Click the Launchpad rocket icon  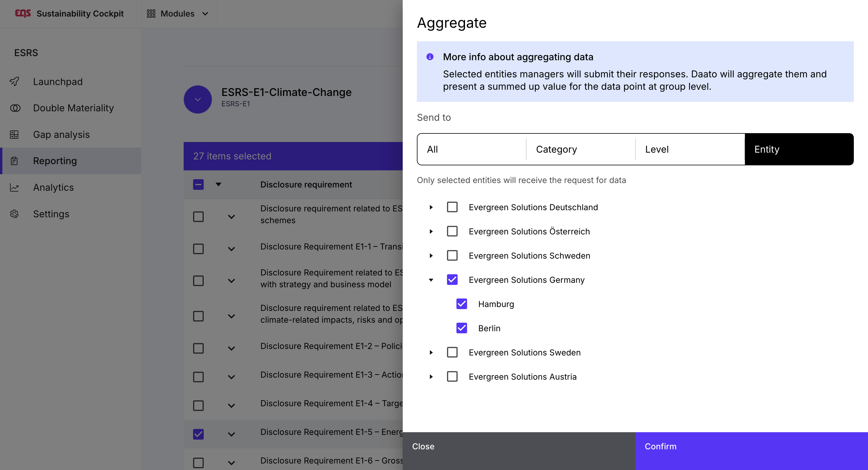(14, 81)
